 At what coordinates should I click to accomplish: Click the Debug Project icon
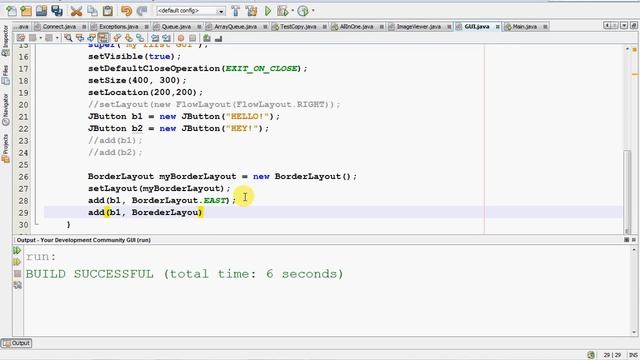click(x=283, y=11)
